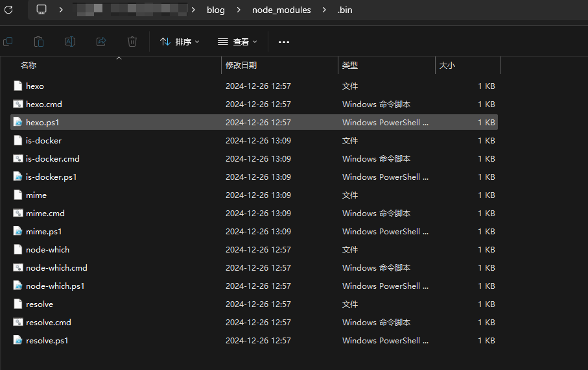The image size is (588, 370).
Task: Select node-which file name
Action: (x=47, y=249)
